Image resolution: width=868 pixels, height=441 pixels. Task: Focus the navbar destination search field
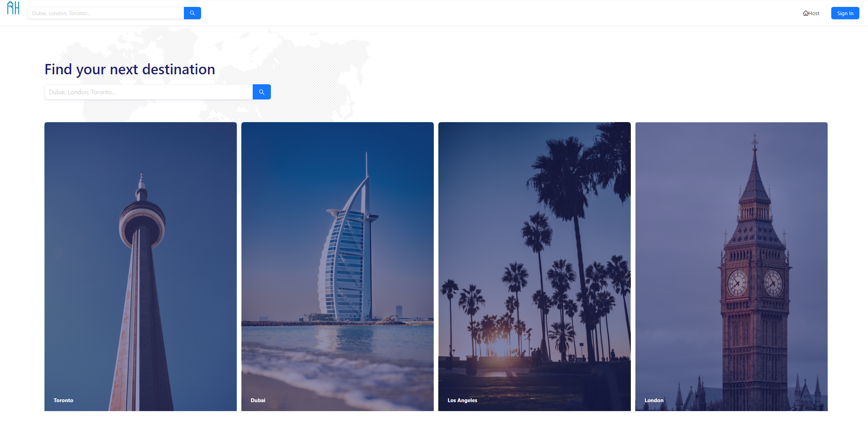[106, 13]
